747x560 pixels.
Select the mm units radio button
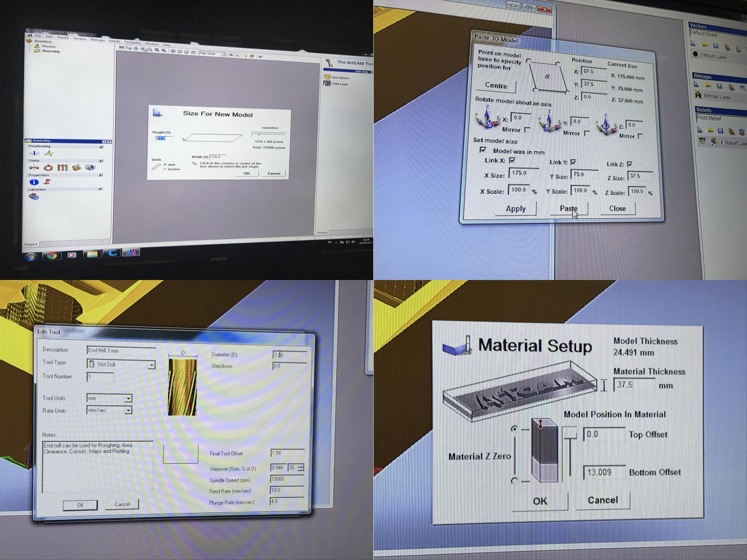pyautogui.click(x=165, y=165)
